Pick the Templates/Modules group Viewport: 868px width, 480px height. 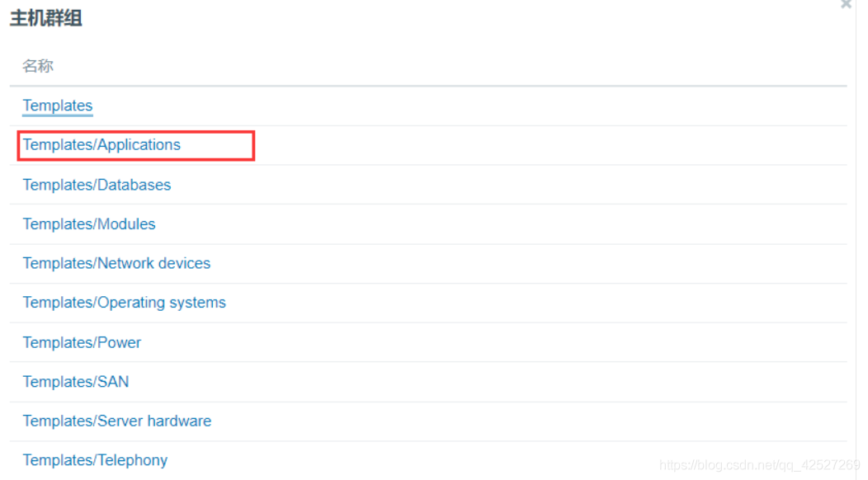tap(89, 224)
